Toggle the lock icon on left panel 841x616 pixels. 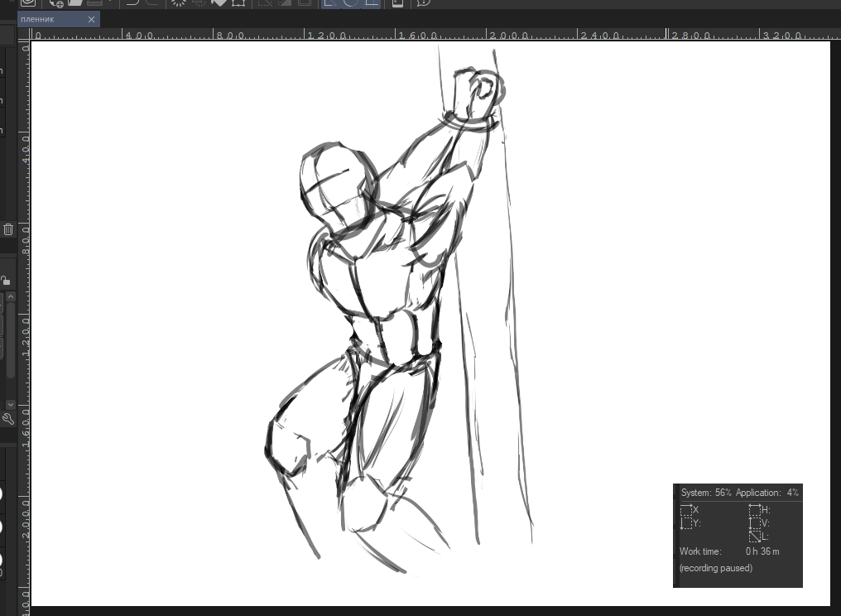tap(4, 281)
